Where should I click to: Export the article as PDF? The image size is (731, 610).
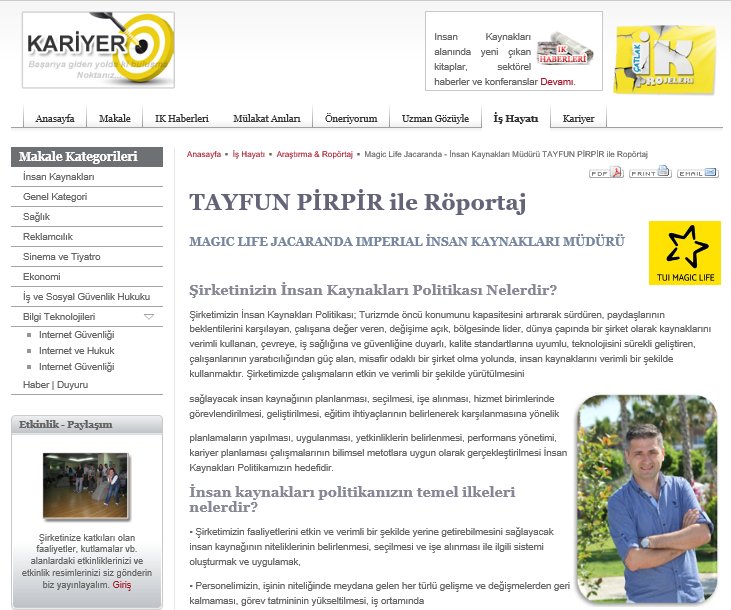click(x=606, y=173)
